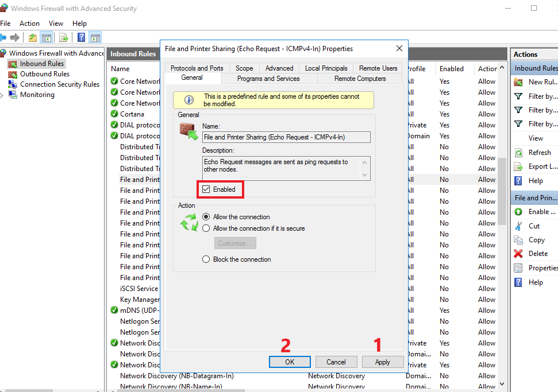Click the Up One Level folder icon

[x=33, y=38]
